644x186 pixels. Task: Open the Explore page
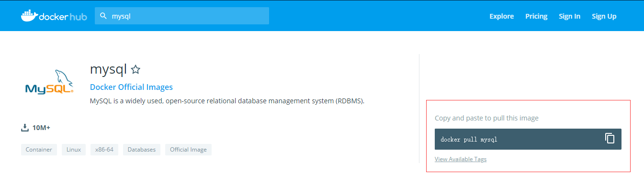(501, 16)
